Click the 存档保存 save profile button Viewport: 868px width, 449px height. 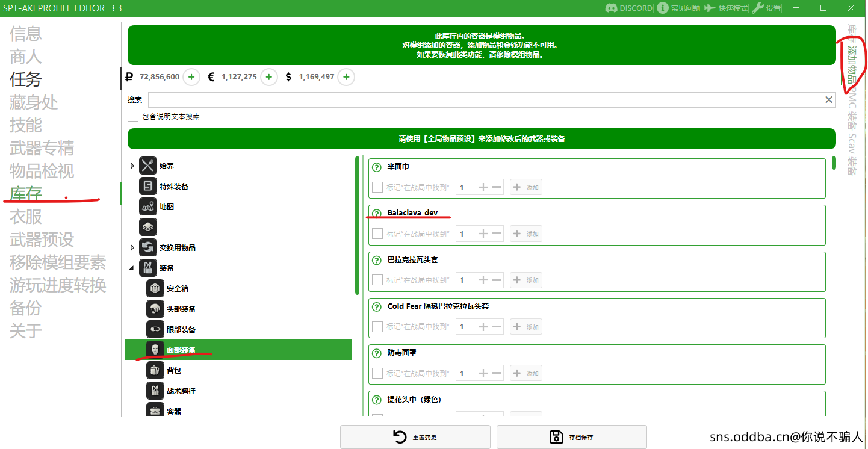click(x=571, y=437)
